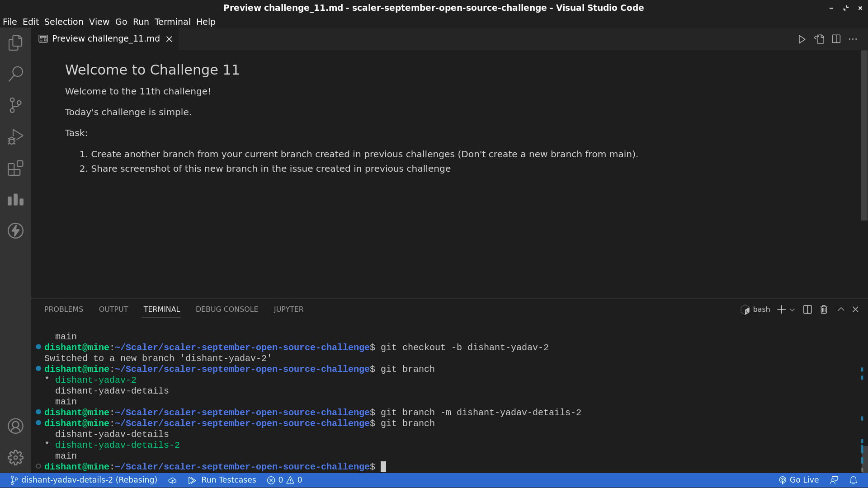
Task: Open the Thunder Client lightning icon
Action: 15,231
